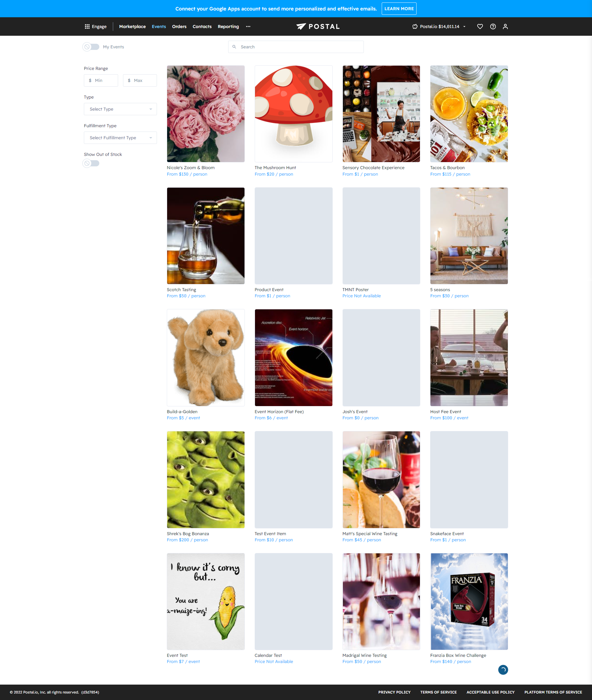This screenshot has width=592, height=700.
Task: Expand the Postal.io account balance dropdown arrow
Action: 464,26
